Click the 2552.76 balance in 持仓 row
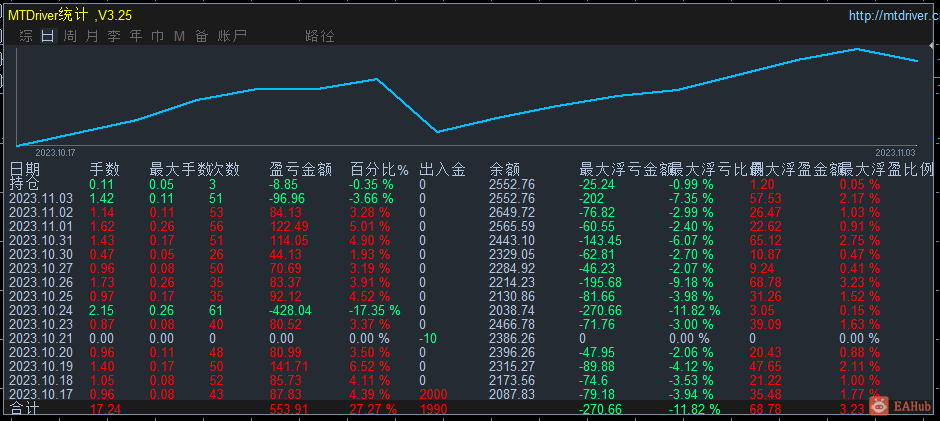The image size is (940, 421). click(x=511, y=184)
